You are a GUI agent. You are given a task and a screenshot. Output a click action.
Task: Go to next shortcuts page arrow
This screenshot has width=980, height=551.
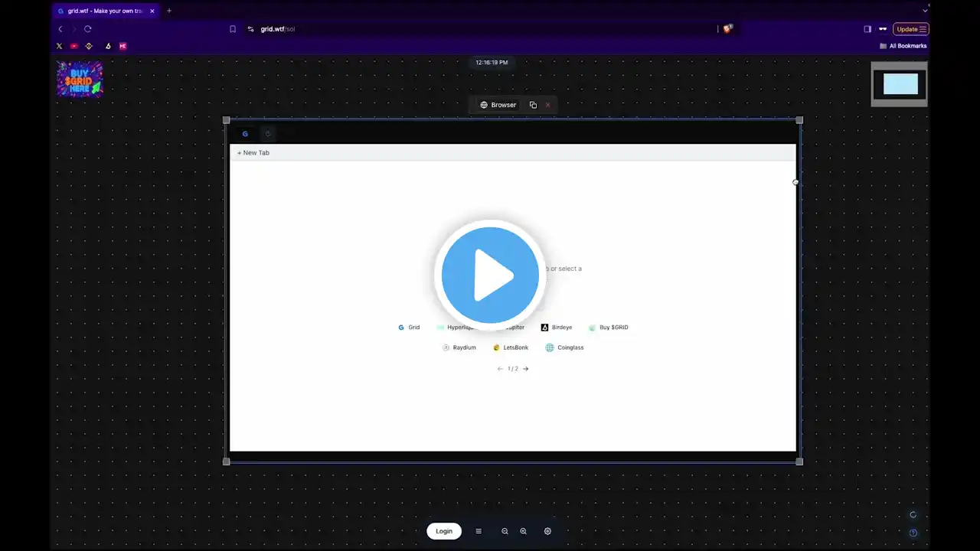(x=525, y=369)
